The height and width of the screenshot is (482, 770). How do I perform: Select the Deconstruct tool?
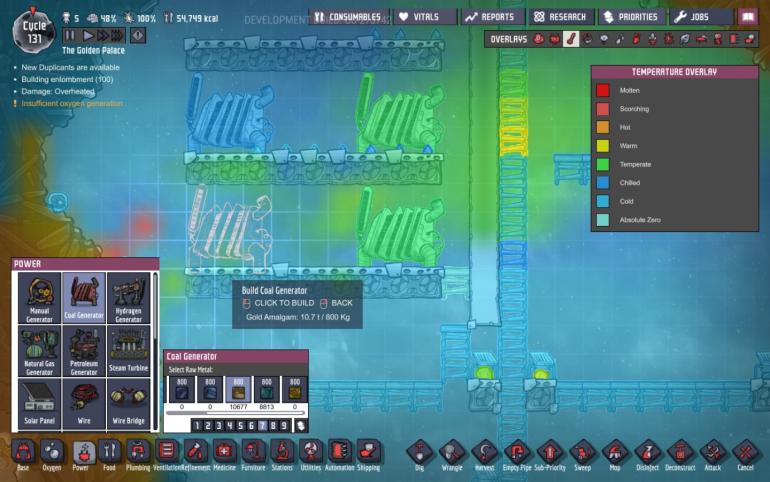[680, 455]
